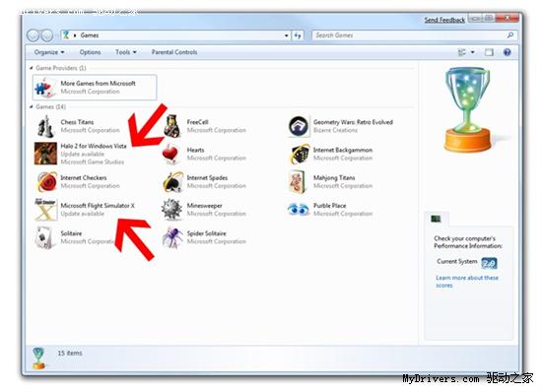Click the performance information tab icon
This screenshot has height=392, width=542.
436,219
